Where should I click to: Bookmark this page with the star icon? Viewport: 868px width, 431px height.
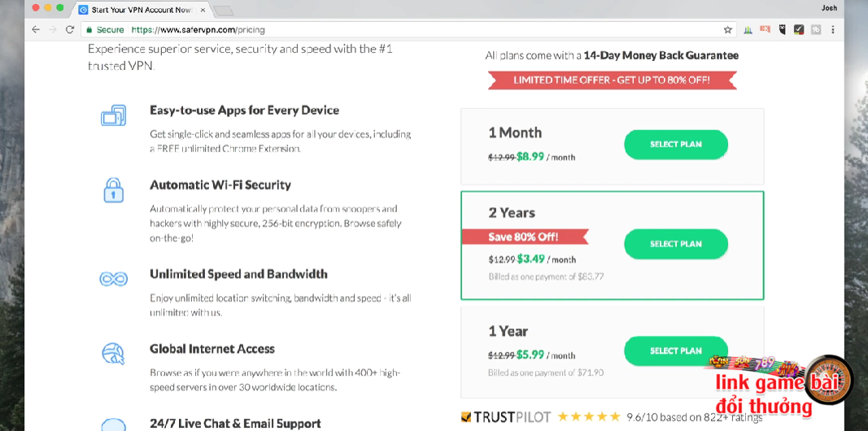728,29
